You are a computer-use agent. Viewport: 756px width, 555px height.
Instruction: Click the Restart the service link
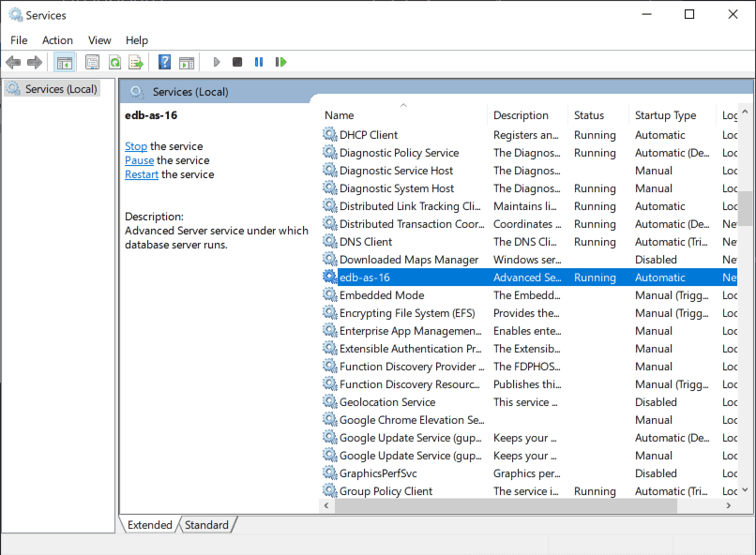tap(142, 174)
